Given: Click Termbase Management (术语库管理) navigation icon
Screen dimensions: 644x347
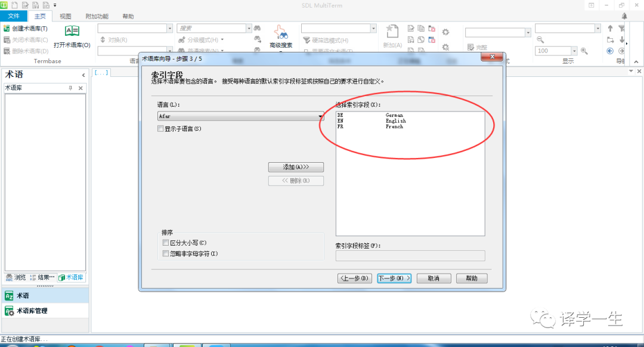Looking at the screenshot, I should pyautogui.click(x=9, y=311).
